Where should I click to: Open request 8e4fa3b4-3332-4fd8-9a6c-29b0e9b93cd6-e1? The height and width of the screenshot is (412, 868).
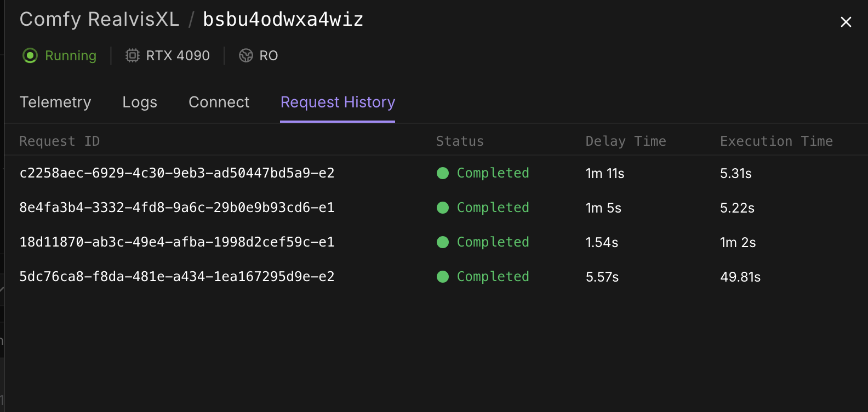click(177, 208)
